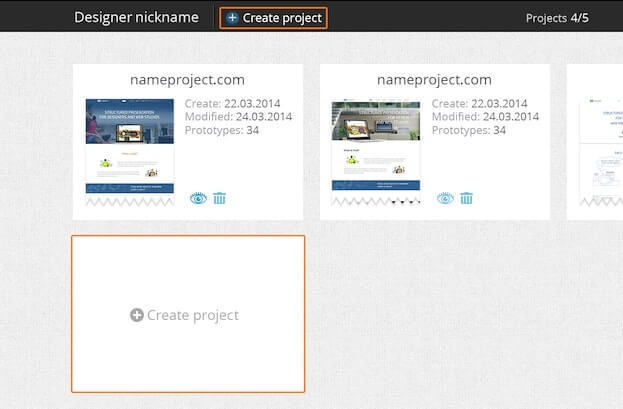Preview the first project with eye icon
This screenshot has width=623, height=409.
coord(198,198)
